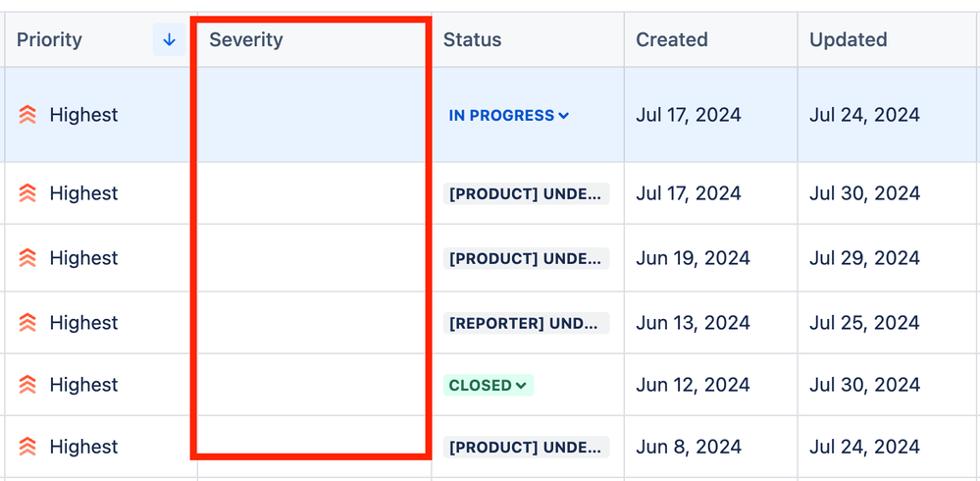Sort by the Created column header

(672, 40)
